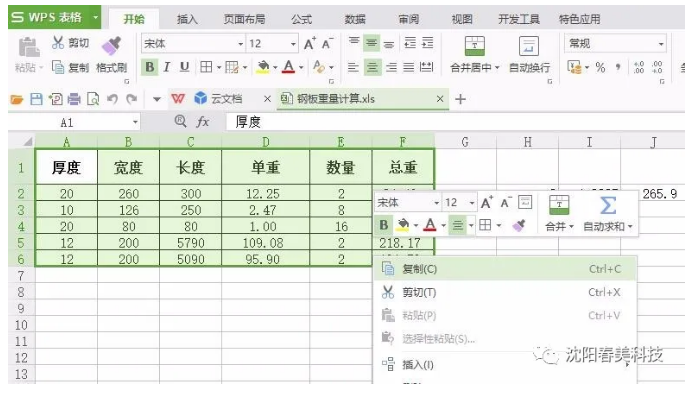Open the ribbon font name dropdown

point(241,44)
